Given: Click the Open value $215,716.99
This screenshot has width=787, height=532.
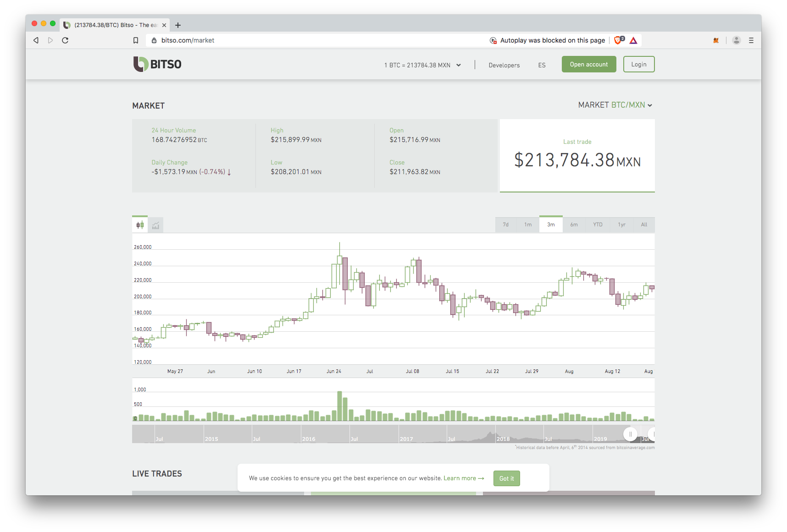Looking at the screenshot, I should (415, 140).
